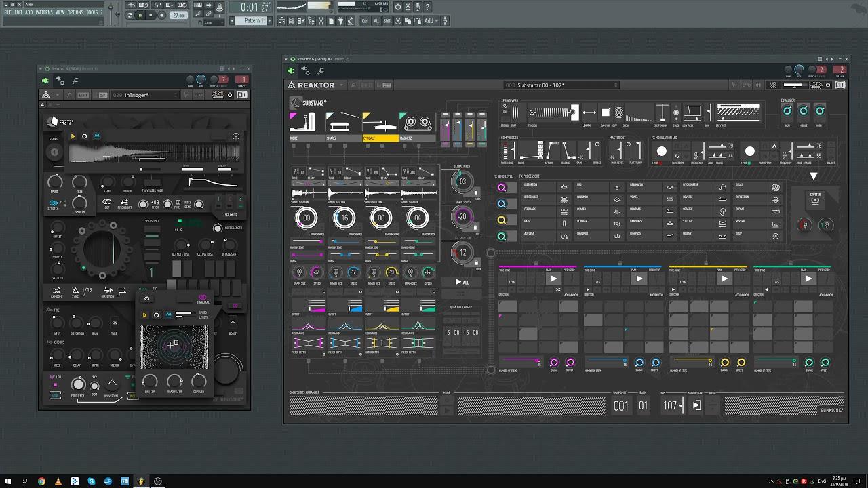Click the Scratch FX icon
The image size is (868, 488).
pyautogui.click(x=724, y=210)
